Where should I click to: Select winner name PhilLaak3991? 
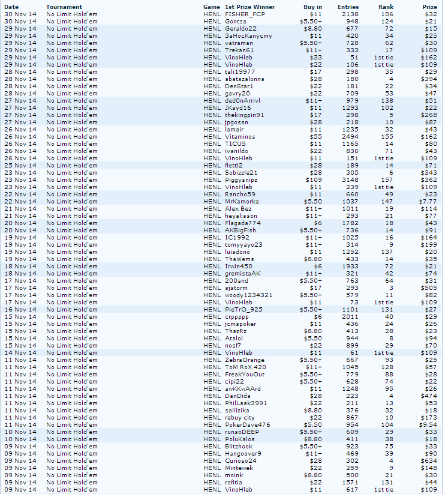(x=246, y=403)
